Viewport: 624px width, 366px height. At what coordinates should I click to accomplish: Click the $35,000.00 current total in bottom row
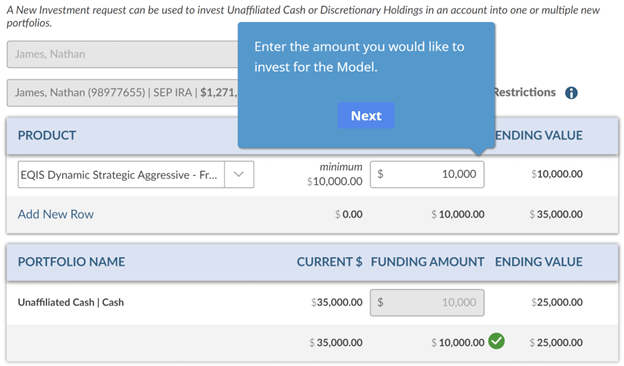[x=336, y=343]
